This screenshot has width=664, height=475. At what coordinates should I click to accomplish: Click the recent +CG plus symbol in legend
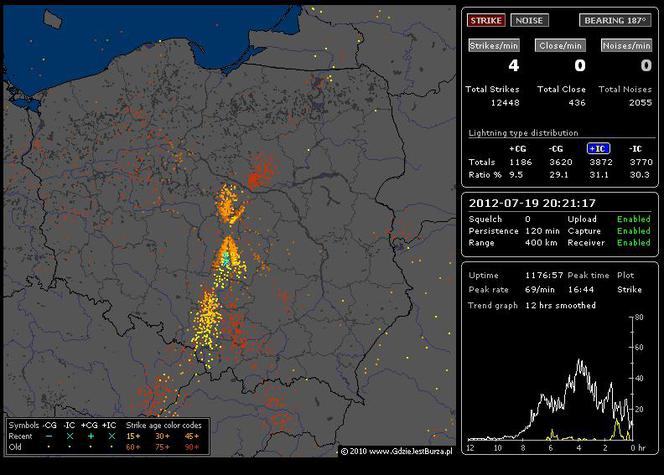tap(91, 436)
